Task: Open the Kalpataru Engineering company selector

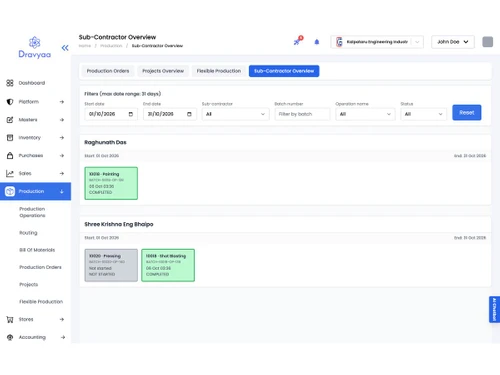Action: [377, 42]
